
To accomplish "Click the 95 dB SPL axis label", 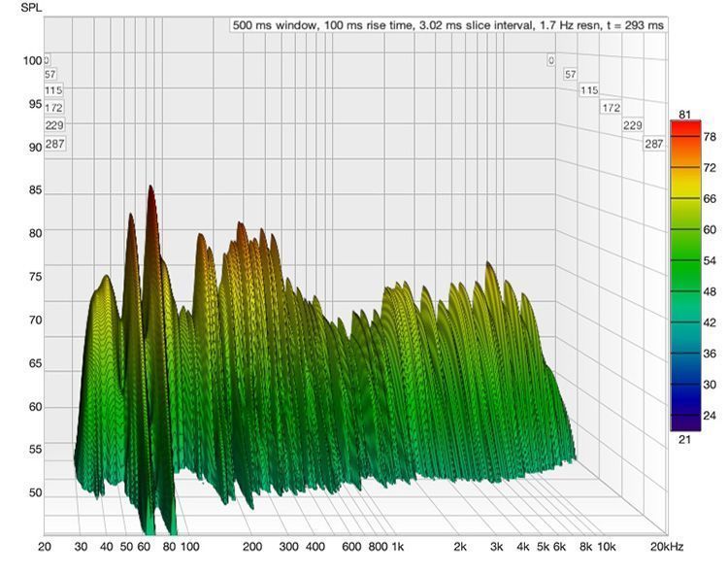I will (35, 104).
